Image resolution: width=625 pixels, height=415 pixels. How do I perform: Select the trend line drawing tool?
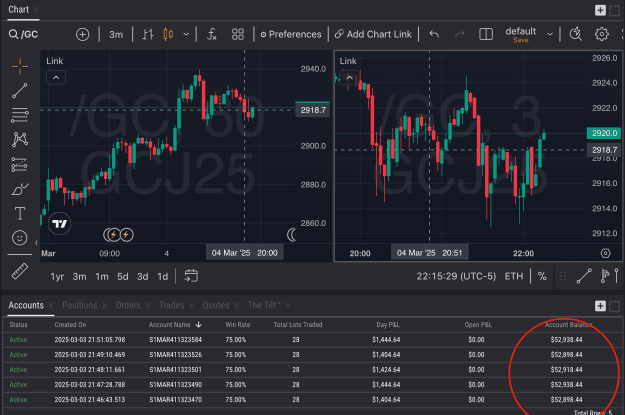[x=20, y=91]
